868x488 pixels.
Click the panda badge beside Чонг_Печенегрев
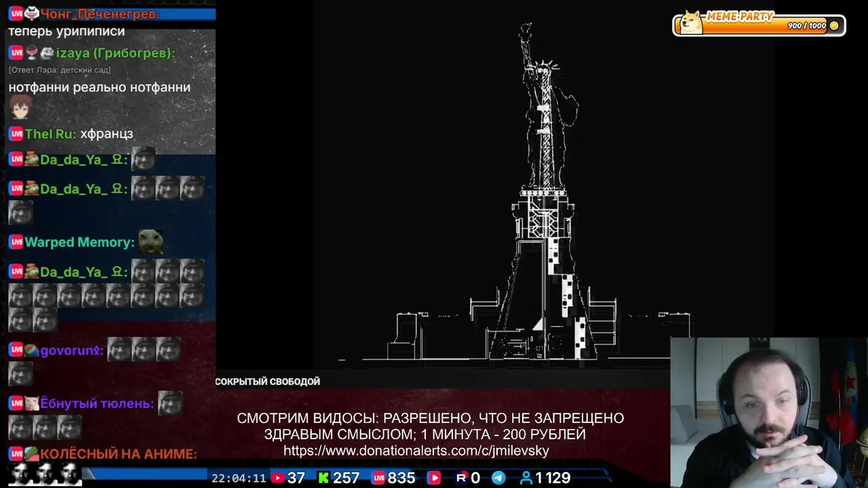[32, 13]
